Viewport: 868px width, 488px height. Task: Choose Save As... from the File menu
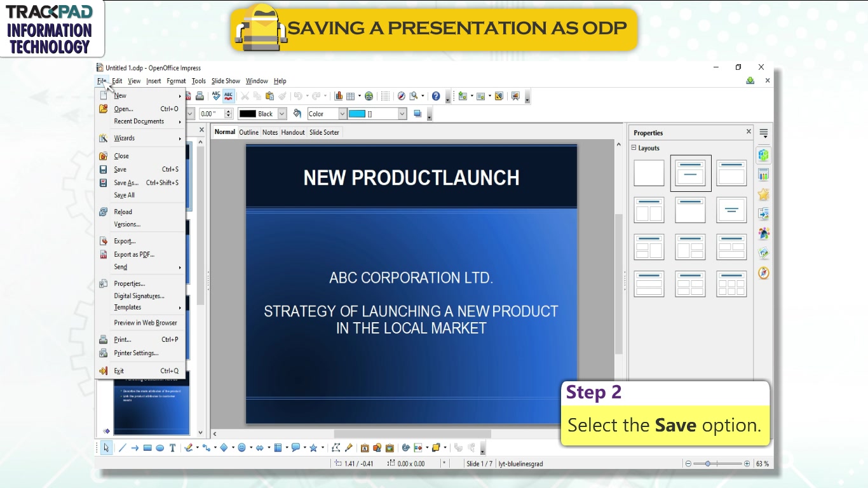point(140,183)
